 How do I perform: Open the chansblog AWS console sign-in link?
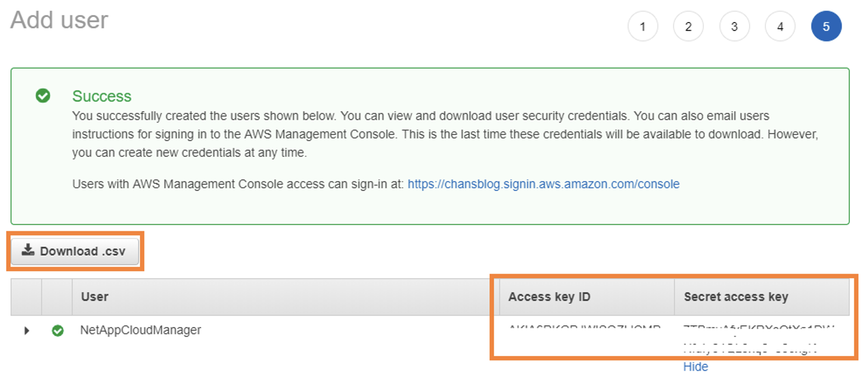[x=543, y=184]
